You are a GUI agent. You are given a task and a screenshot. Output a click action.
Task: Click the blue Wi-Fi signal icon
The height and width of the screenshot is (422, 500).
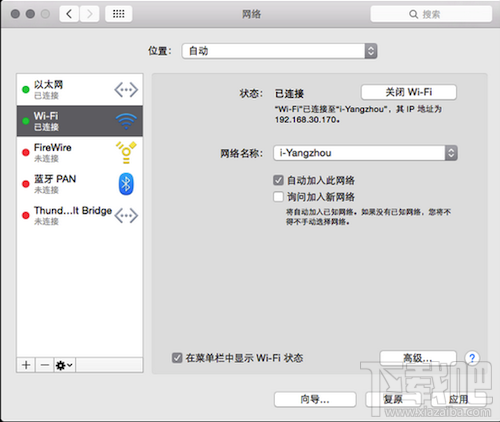[x=126, y=121]
